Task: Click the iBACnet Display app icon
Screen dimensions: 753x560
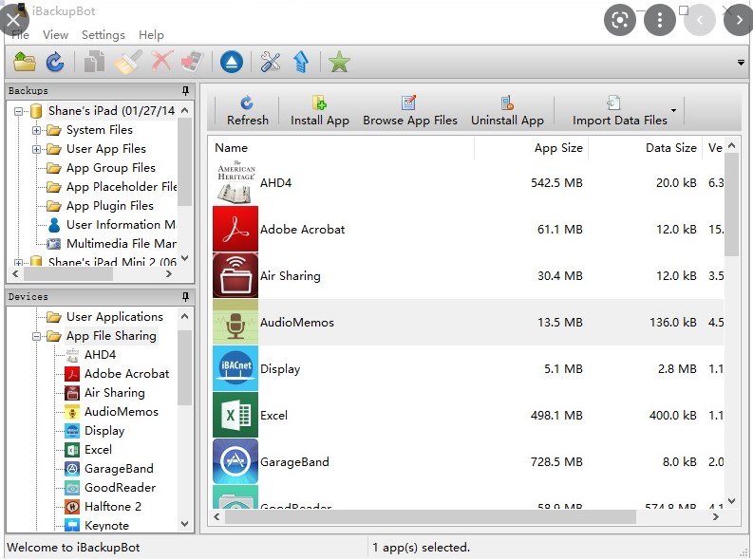Action: pos(235,368)
